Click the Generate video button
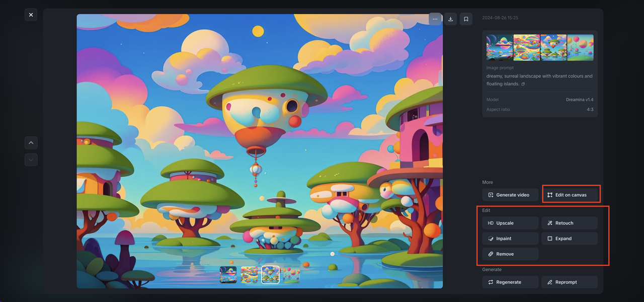644x302 pixels. point(510,195)
